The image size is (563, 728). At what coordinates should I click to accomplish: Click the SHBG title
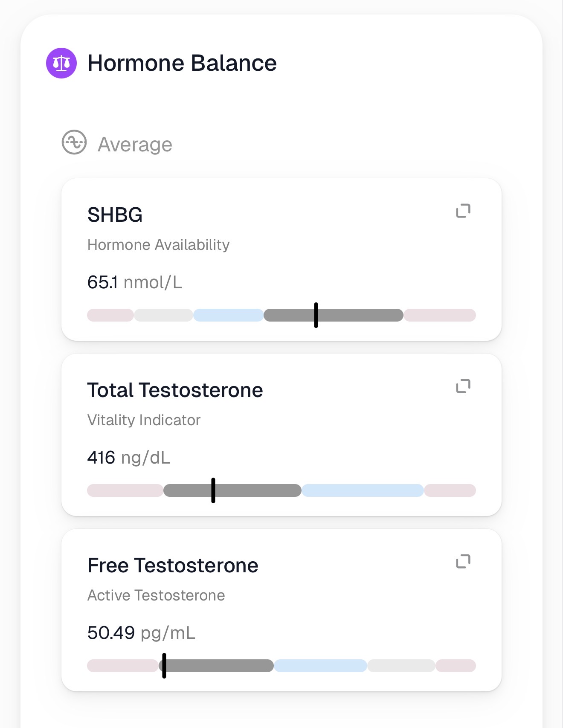115,215
